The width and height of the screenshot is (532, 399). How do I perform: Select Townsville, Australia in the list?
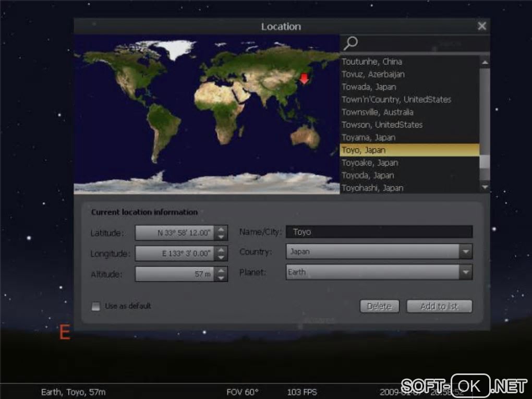(409, 112)
